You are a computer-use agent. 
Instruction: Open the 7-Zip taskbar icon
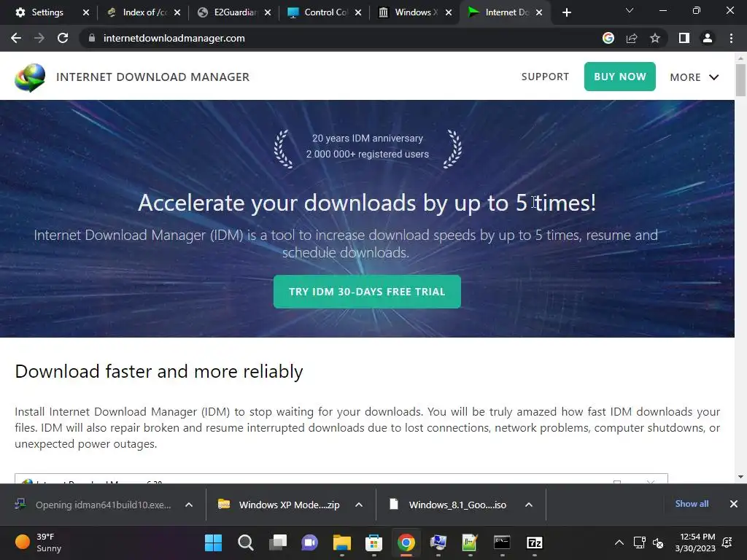click(x=535, y=542)
